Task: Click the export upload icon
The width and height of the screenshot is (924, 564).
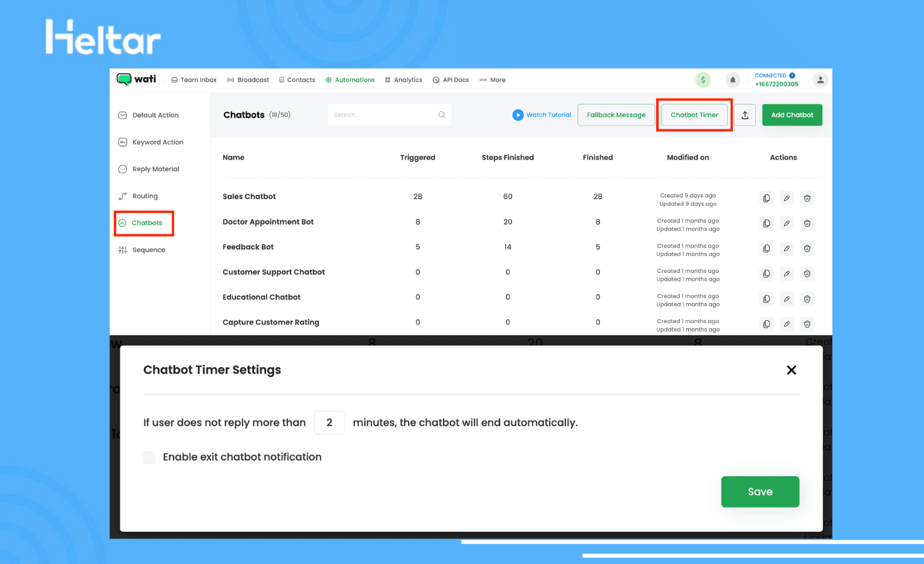Action: pos(745,115)
